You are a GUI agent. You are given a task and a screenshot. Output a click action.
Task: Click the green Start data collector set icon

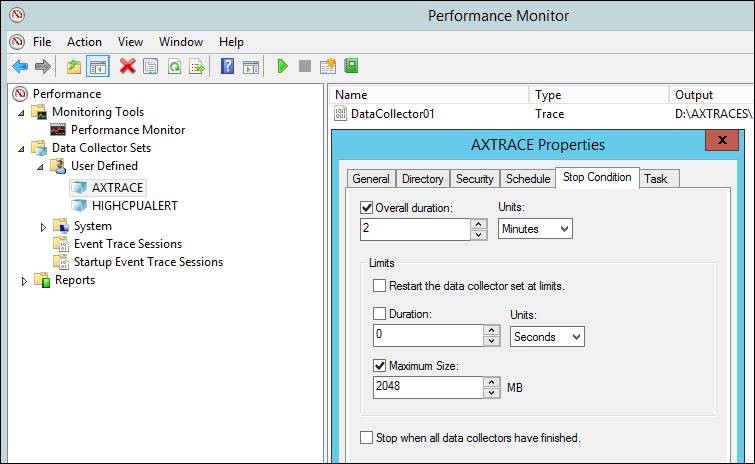tap(283, 66)
